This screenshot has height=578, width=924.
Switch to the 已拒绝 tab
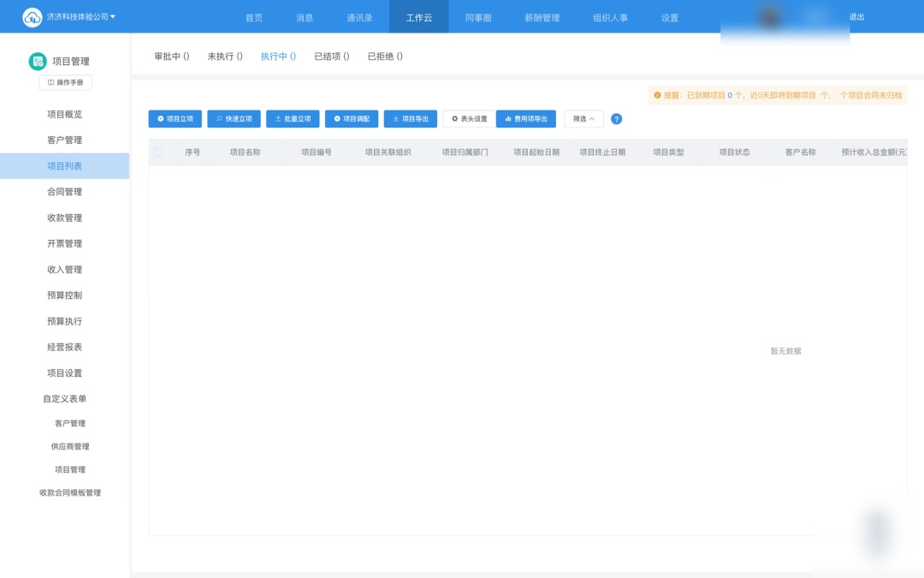tap(385, 56)
